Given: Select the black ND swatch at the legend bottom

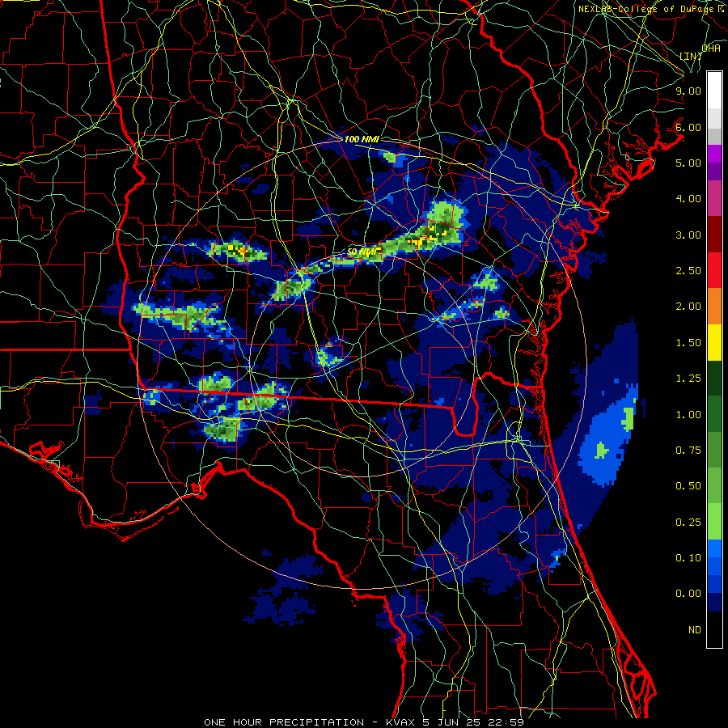Looking at the screenshot, I should [x=714, y=629].
